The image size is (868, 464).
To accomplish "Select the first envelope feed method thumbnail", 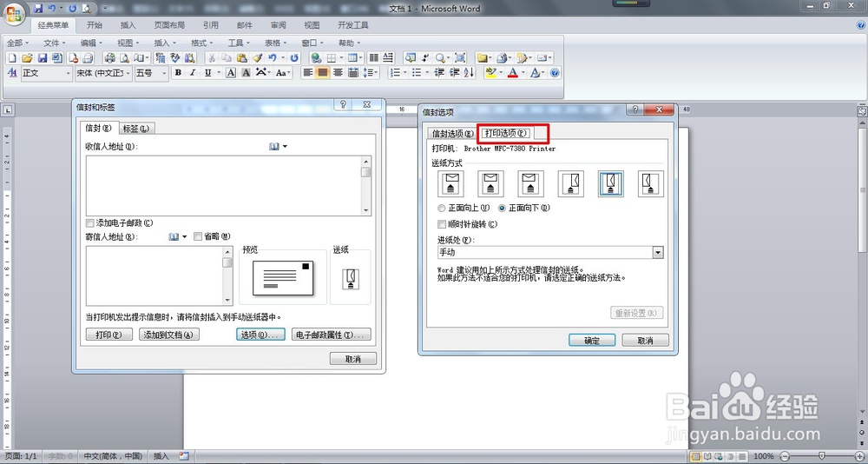I will 450,183.
